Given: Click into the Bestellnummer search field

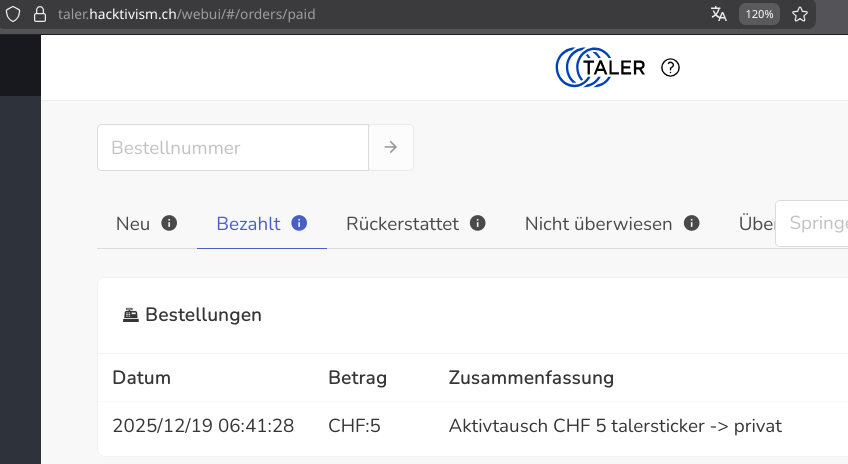Looking at the screenshot, I should 233,148.
